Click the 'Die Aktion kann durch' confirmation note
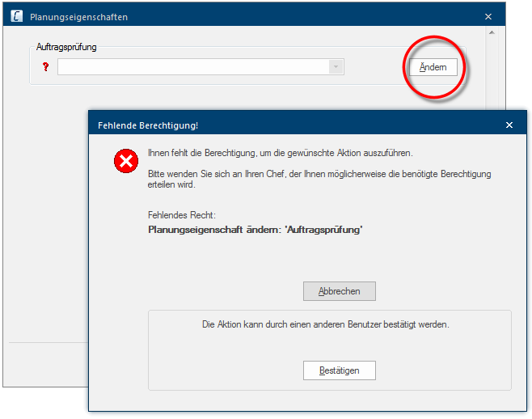This screenshot has height=419, width=532. pos(325,324)
